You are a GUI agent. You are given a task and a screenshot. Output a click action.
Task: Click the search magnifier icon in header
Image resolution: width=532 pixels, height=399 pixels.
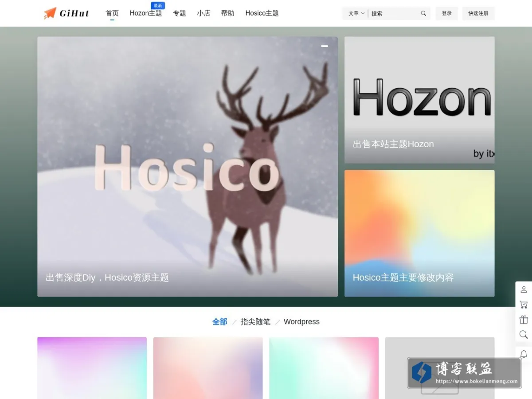(x=423, y=13)
